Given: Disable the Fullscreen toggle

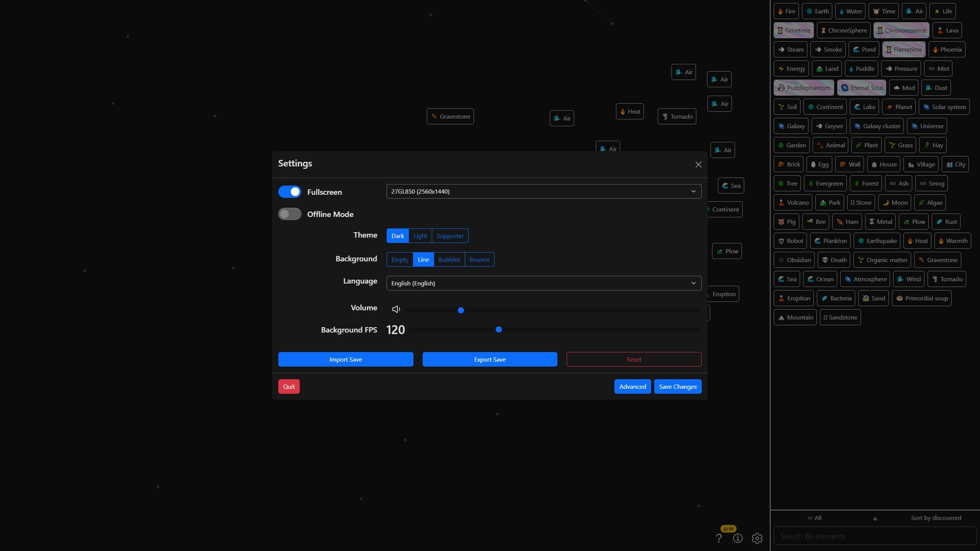Looking at the screenshot, I should 289,191.
